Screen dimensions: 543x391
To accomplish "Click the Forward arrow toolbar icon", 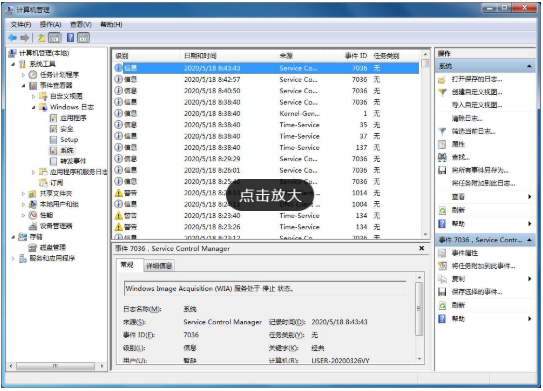I will point(24,37).
